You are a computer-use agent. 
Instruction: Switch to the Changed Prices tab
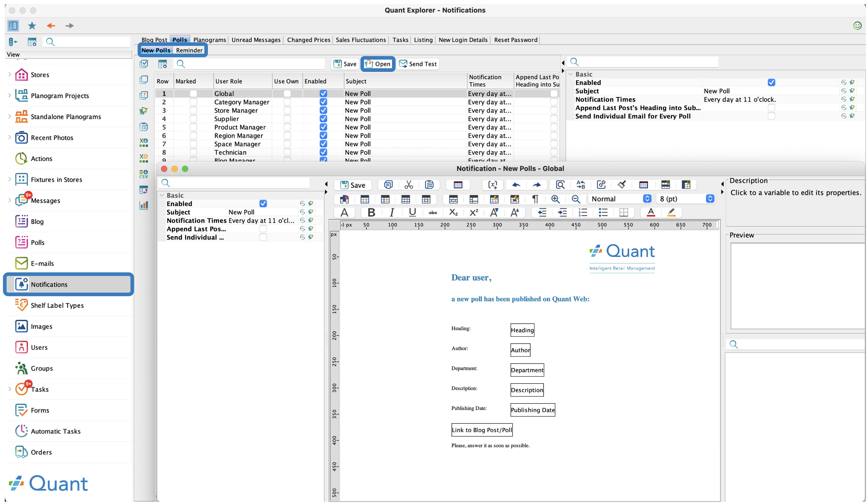point(309,40)
